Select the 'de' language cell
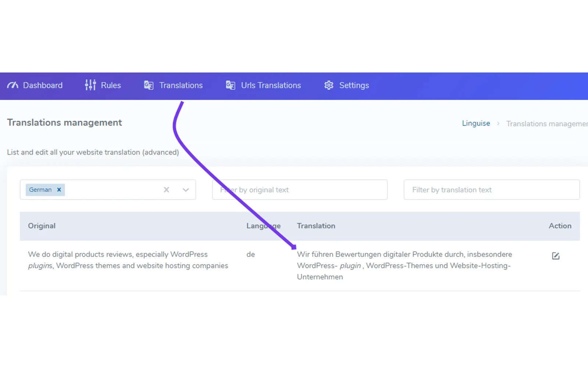The height and width of the screenshot is (368, 588). 251,254
